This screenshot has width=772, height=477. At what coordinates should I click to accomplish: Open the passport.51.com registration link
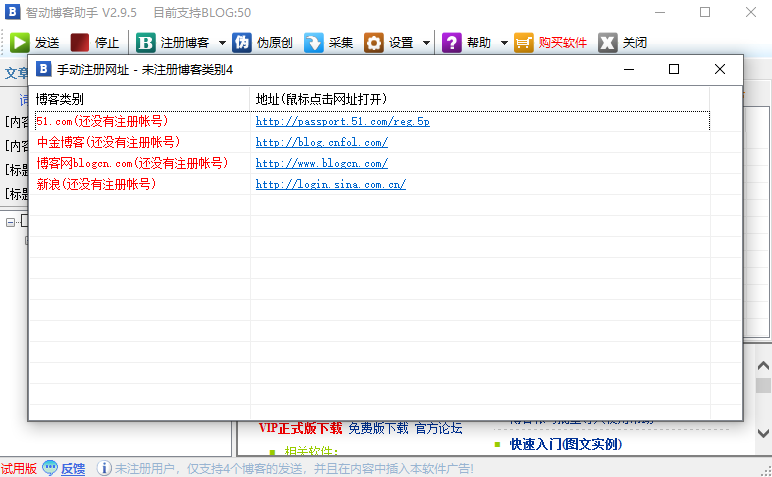click(343, 122)
